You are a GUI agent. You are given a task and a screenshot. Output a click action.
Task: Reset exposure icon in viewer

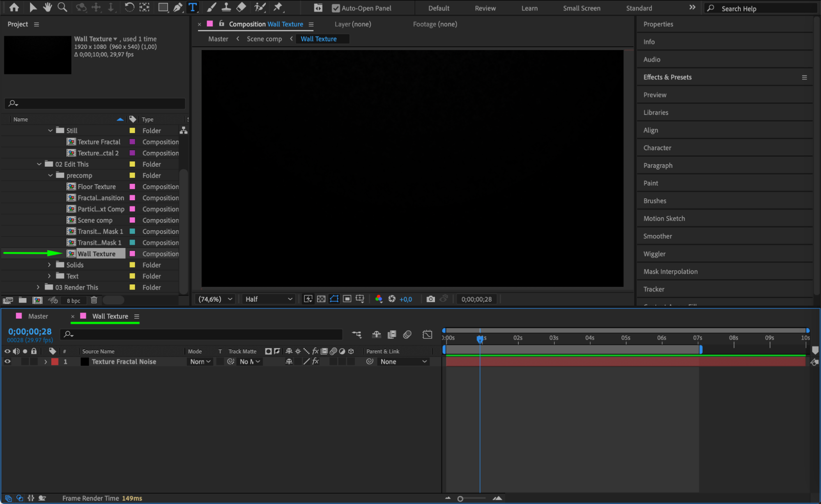coord(392,299)
